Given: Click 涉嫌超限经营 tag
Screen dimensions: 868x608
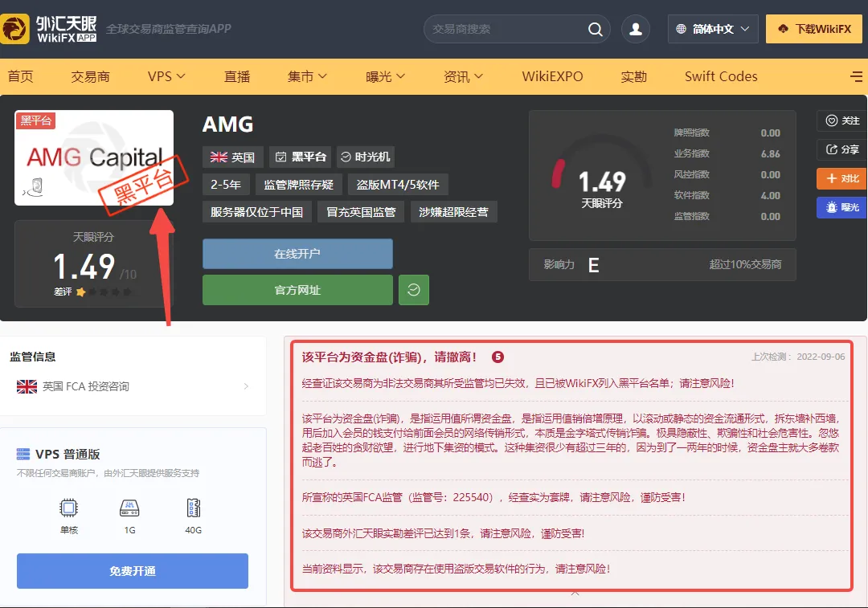Looking at the screenshot, I should 454,212.
